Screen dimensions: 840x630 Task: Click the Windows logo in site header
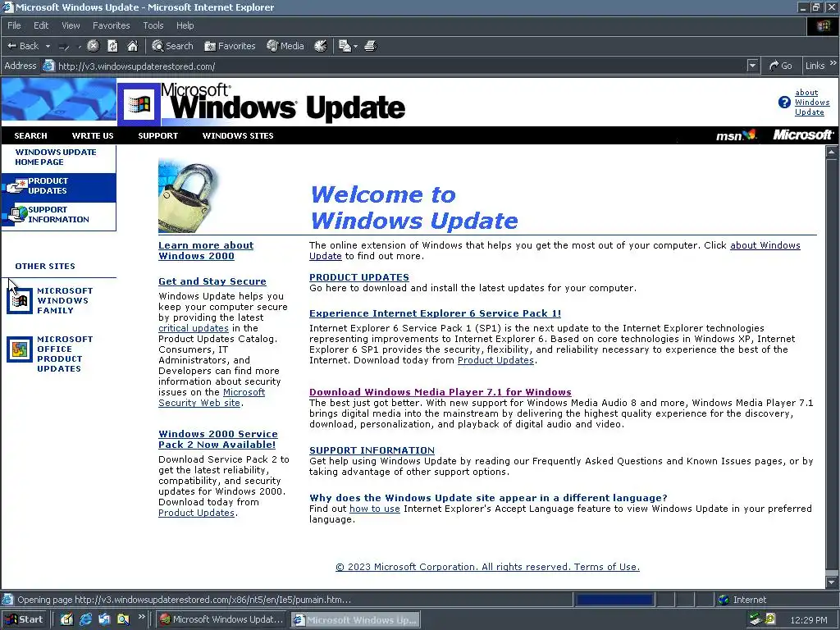(x=139, y=103)
